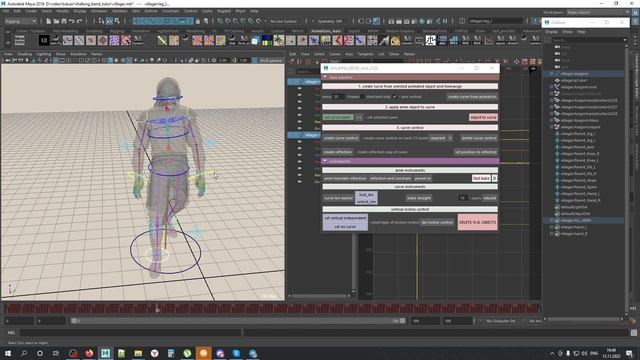Click the shelf grid layout icon at far left

point(20,40)
